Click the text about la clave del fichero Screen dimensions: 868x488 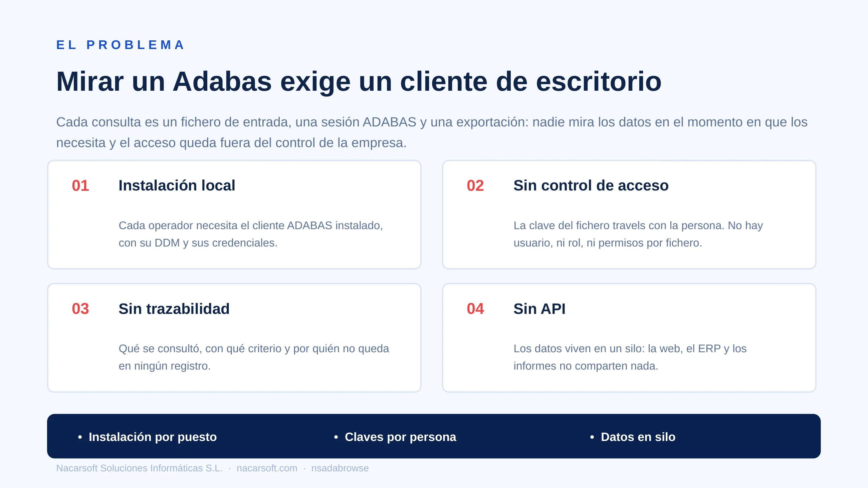click(x=638, y=234)
